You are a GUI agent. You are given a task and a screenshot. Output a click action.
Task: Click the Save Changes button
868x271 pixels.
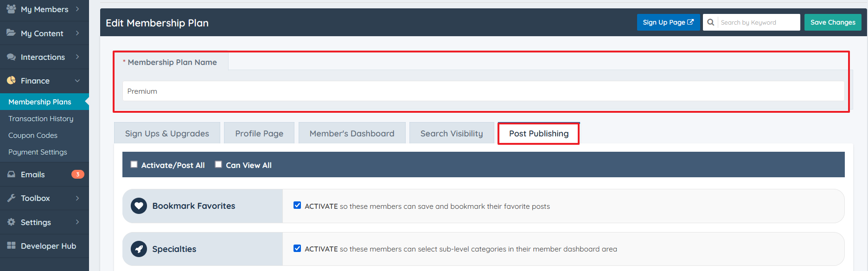point(832,22)
